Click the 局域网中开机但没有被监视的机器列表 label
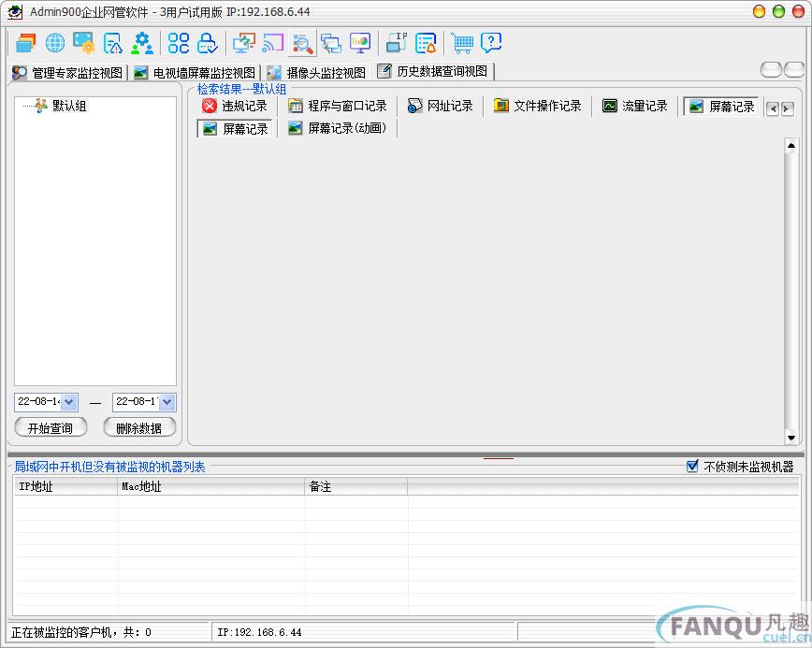Viewport: 812px width, 648px height. point(109,467)
